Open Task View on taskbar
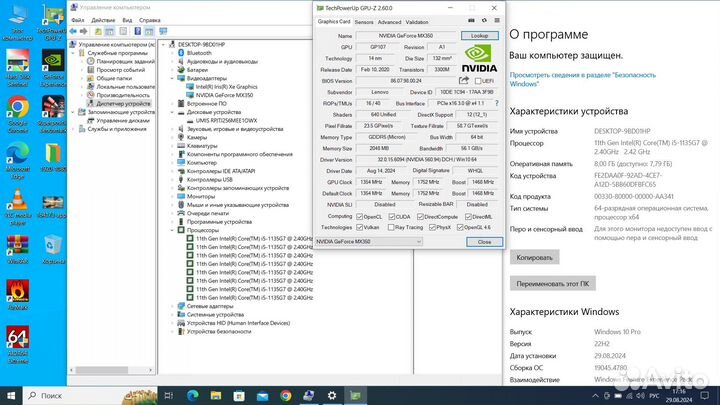This screenshot has height=405, width=720. click(169, 395)
